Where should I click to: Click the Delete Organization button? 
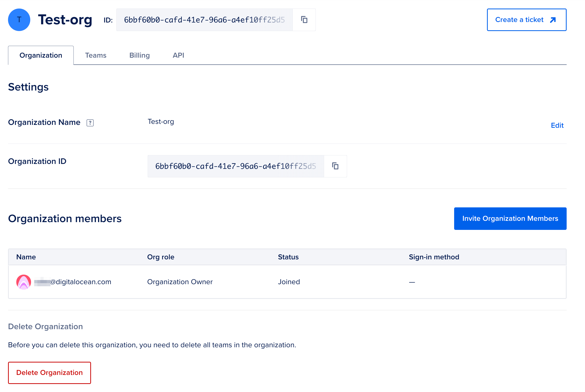pyautogui.click(x=49, y=373)
